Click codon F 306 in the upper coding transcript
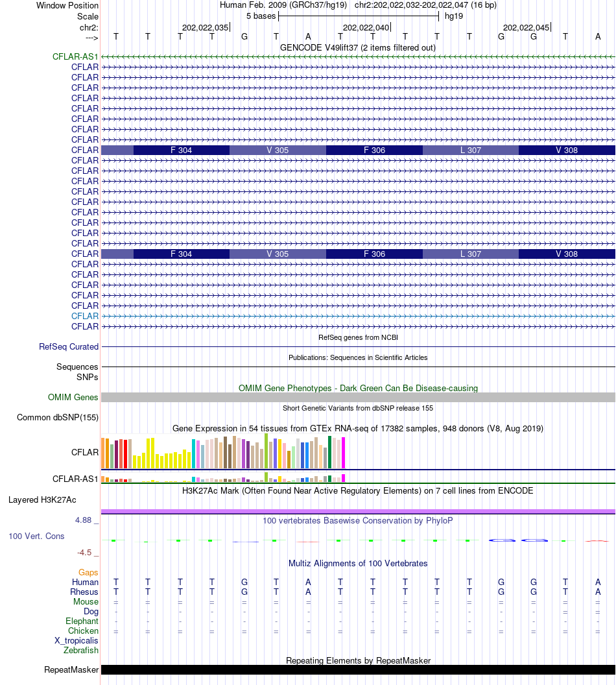Screen dimensions: 616x685 [374, 150]
